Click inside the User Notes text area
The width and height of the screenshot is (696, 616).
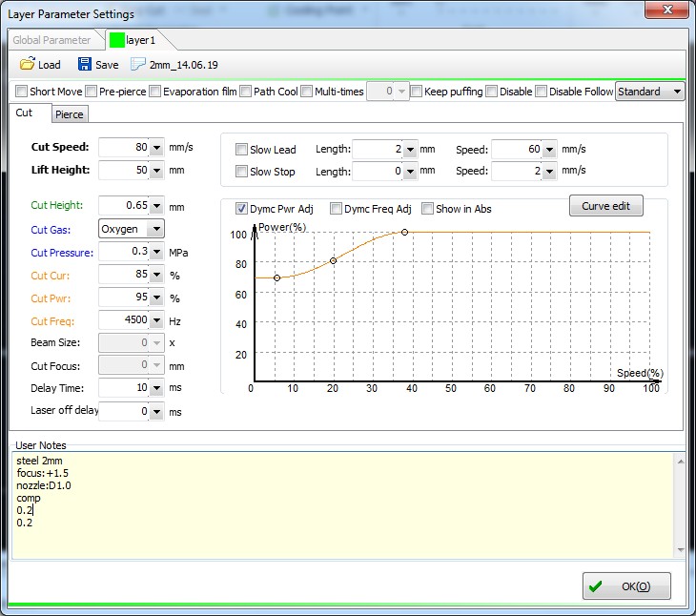(343, 505)
